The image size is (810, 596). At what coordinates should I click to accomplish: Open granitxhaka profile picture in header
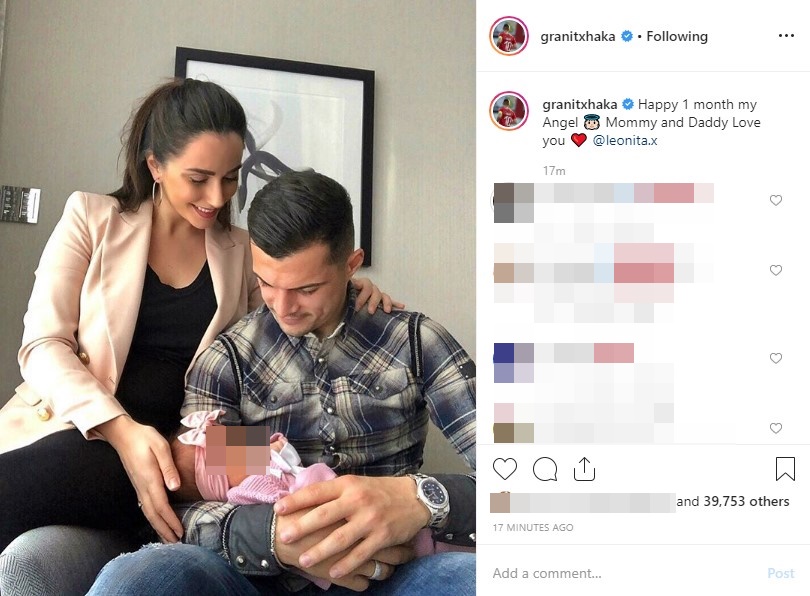click(509, 36)
